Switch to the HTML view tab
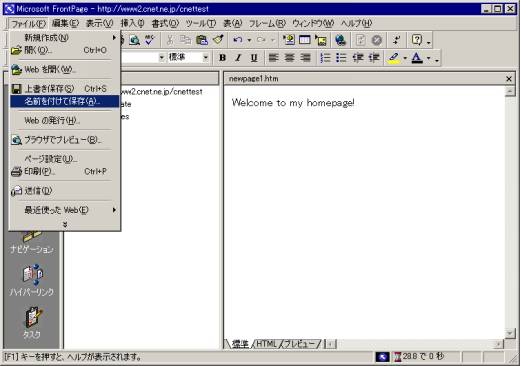The width and height of the screenshot is (520, 366). coord(266,344)
